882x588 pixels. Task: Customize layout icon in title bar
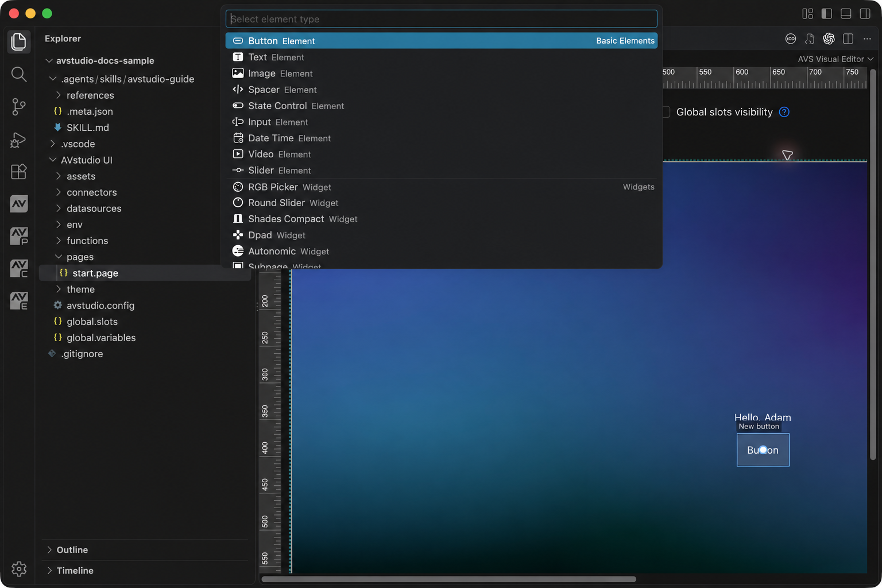807,13
